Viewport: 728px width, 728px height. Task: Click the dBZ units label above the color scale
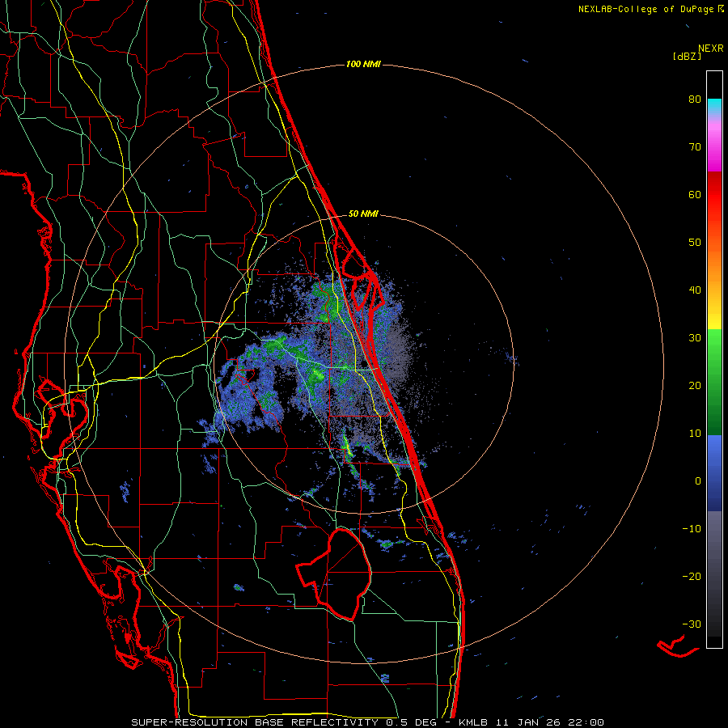(x=687, y=57)
